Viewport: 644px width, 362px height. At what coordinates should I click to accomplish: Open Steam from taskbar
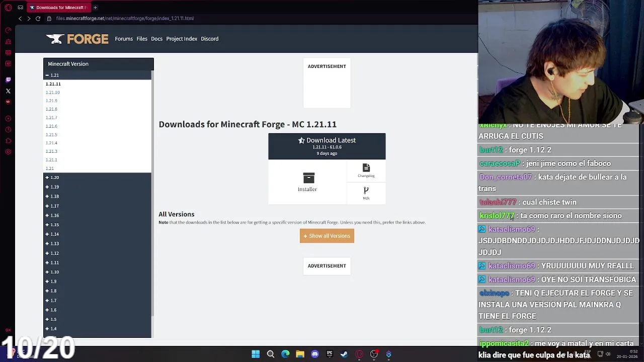pyautogui.click(x=344, y=354)
